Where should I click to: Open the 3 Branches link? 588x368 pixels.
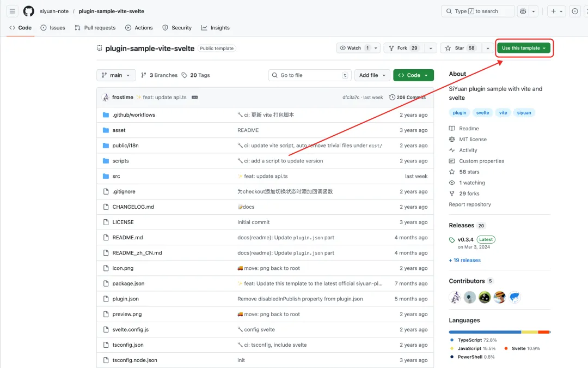point(160,75)
